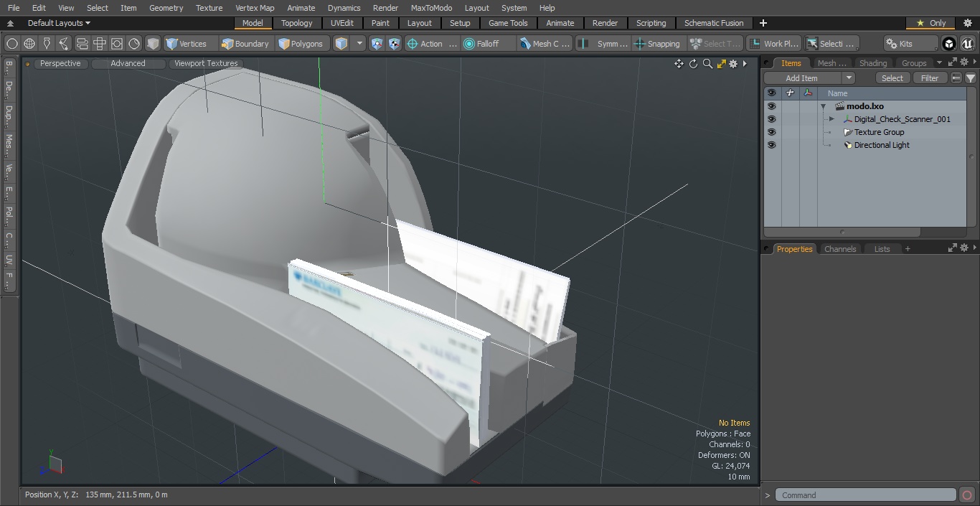Click the Unreal Engine icon
The height and width of the screenshot is (506, 980).
(x=967, y=44)
